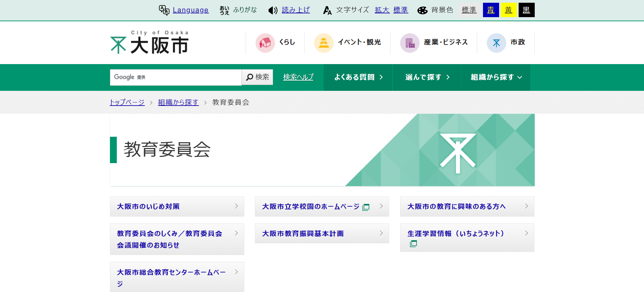Click external window icon on 生涯学習情報 card
644x292 pixels.
(413, 244)
